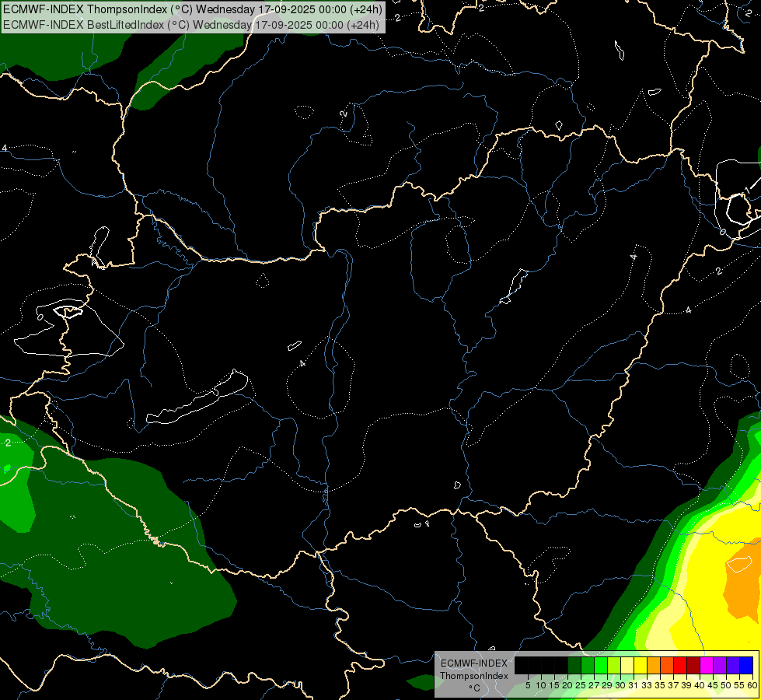The height and width of the screenshot is (700, 761).
Task: Click the orange-red 35-37 legend swatch
Action: coord(667,665)
